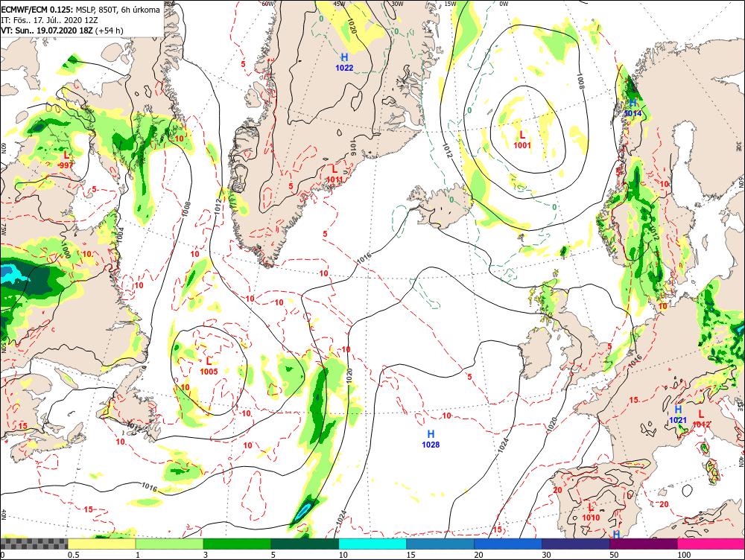
Task: Click the 'L 1010' label over Spain
Action: tap(591, 512)
